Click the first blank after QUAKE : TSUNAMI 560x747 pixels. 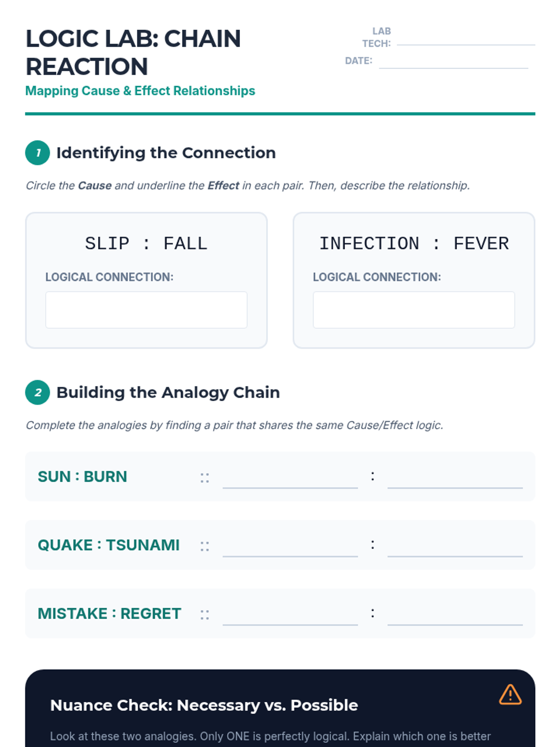(290, 548)
